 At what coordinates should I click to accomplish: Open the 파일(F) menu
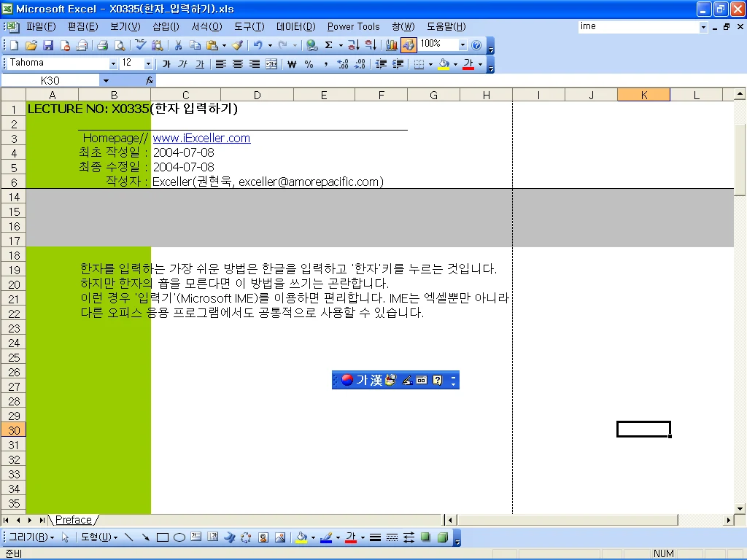[41, 27]
